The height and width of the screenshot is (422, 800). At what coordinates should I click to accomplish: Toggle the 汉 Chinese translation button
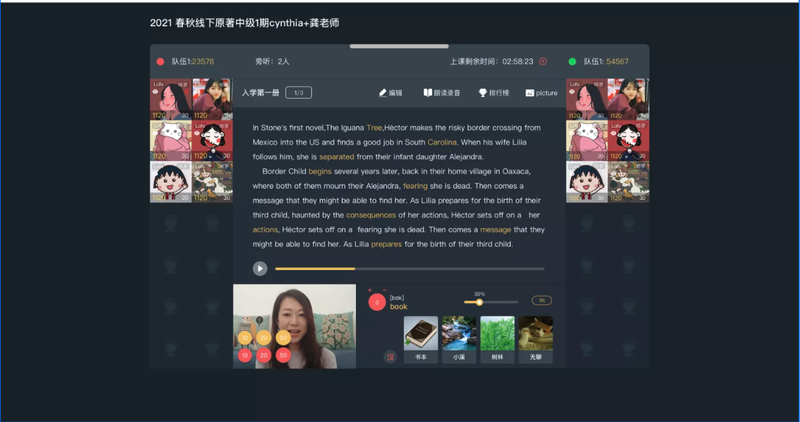coord(390,357)
